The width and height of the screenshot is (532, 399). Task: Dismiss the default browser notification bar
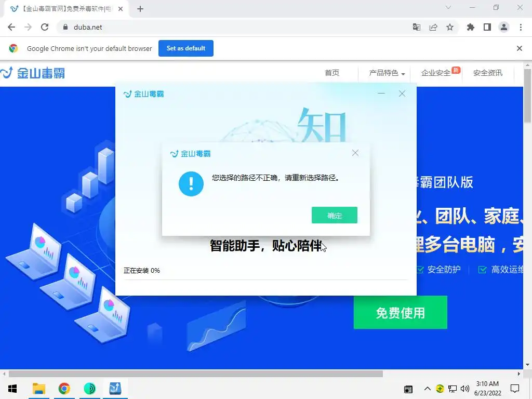pos(519,48)
